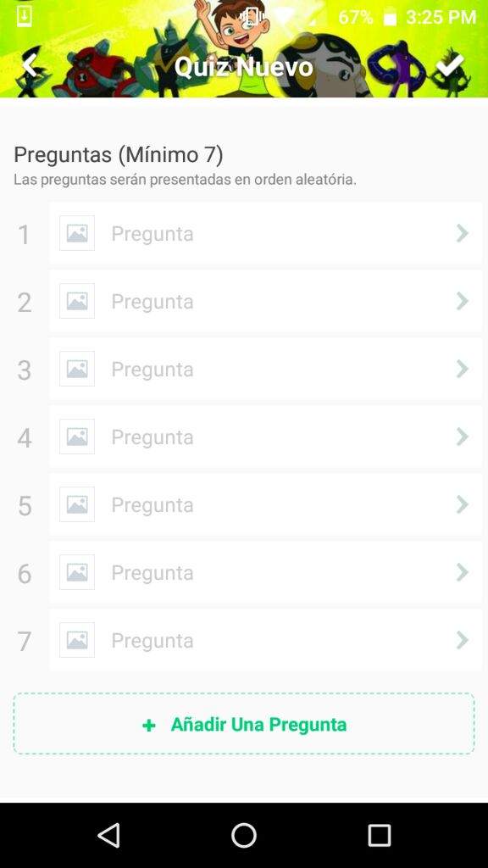Add image to question 6
This screenshot has height=868, width=488.
tap(77, 572)
